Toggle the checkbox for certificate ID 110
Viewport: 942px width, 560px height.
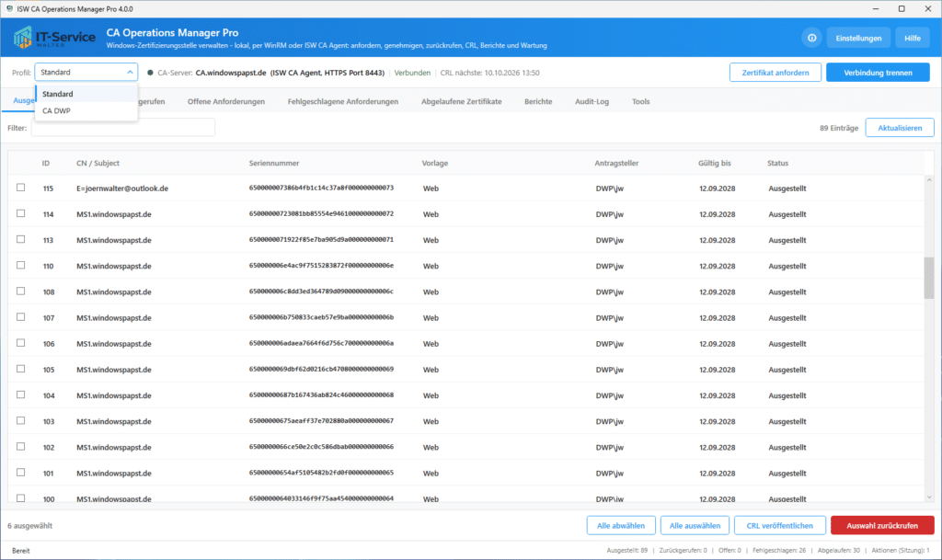21,266
